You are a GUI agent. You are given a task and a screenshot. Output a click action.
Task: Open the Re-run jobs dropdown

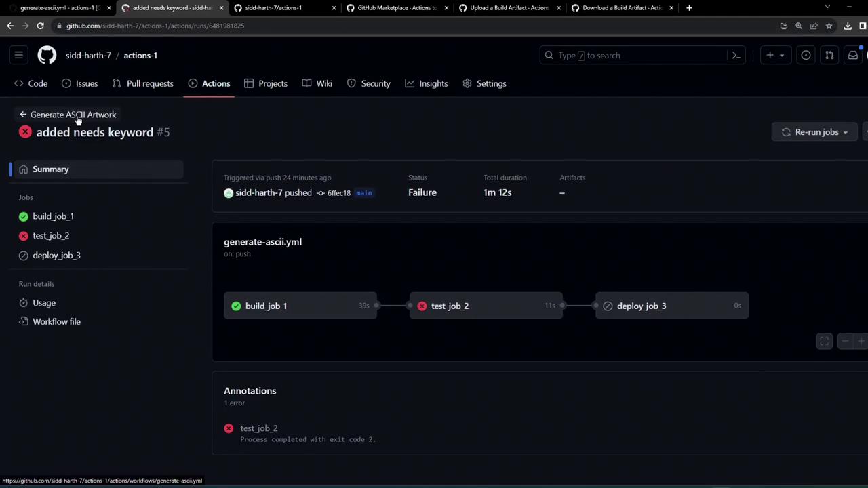click(814, 132)
